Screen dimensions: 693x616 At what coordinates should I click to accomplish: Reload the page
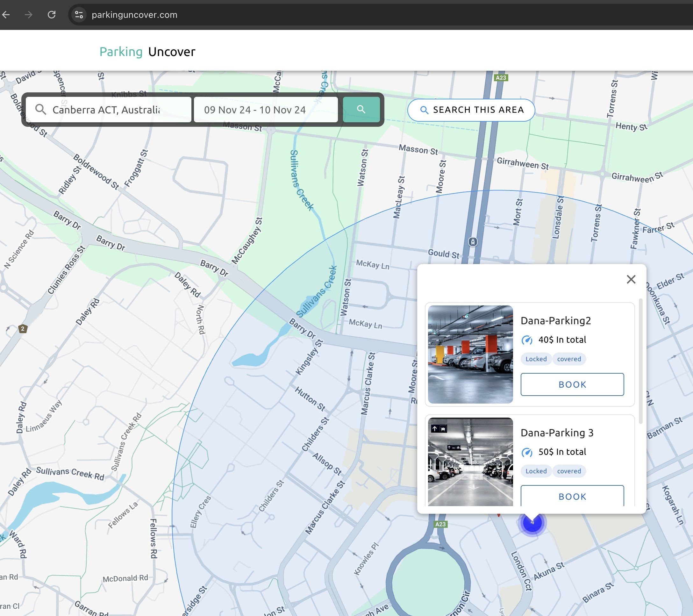(x=52, y=15)
